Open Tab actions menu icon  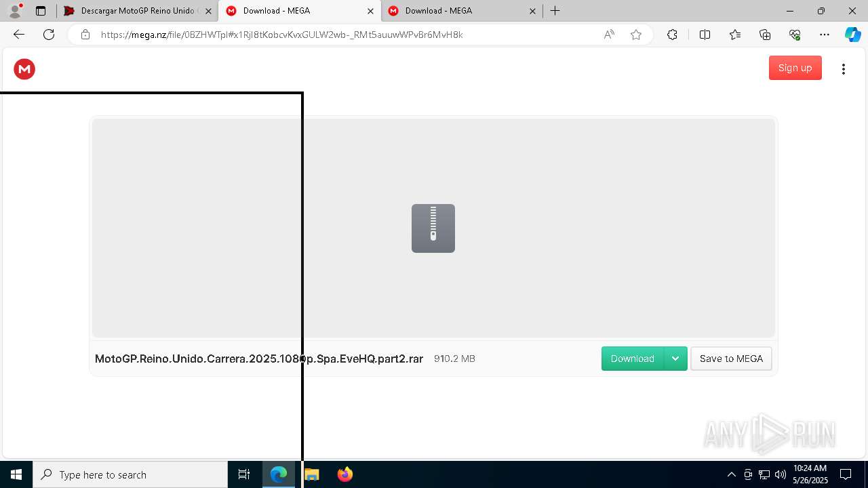(x=41, y=11)
